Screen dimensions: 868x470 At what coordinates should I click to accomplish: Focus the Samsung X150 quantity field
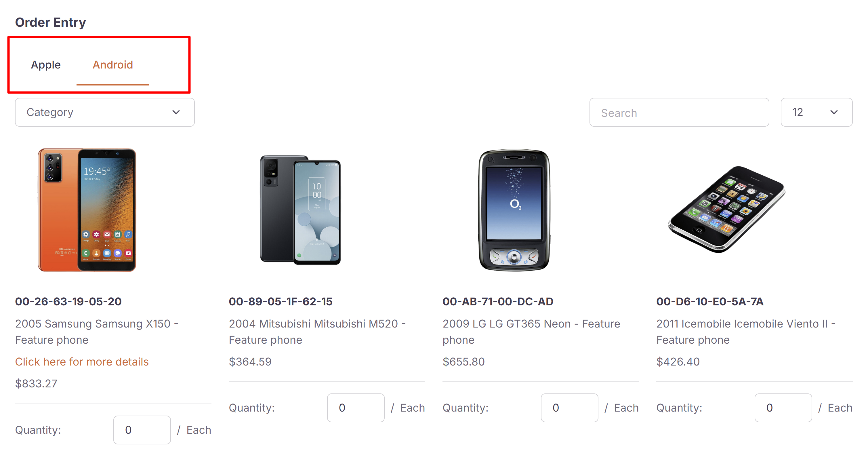click(x=142, y=429)
